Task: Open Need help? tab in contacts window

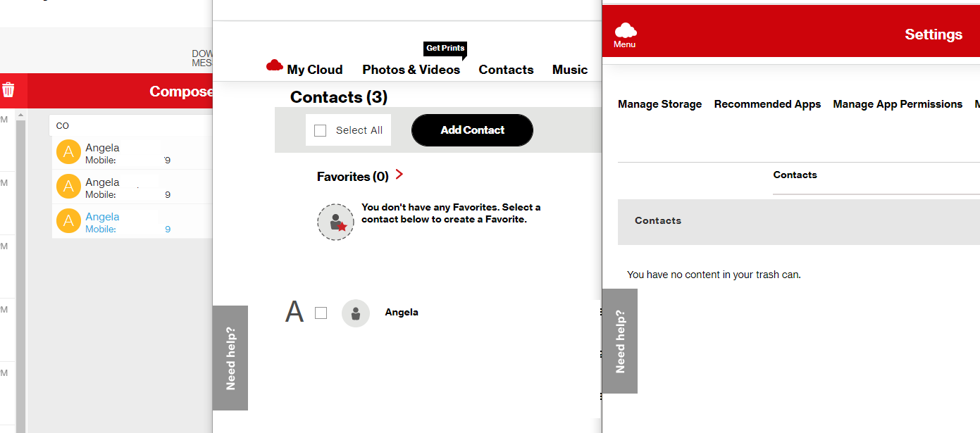Action: (x=230, y=358)
